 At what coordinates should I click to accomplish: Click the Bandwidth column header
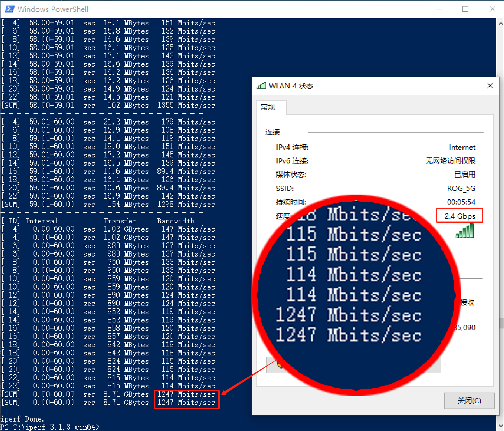[176, 221]
